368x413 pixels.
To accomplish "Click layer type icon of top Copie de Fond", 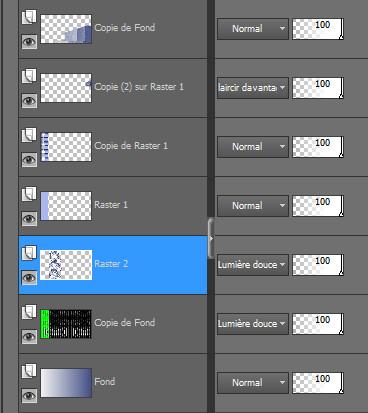I will [29, 17].
